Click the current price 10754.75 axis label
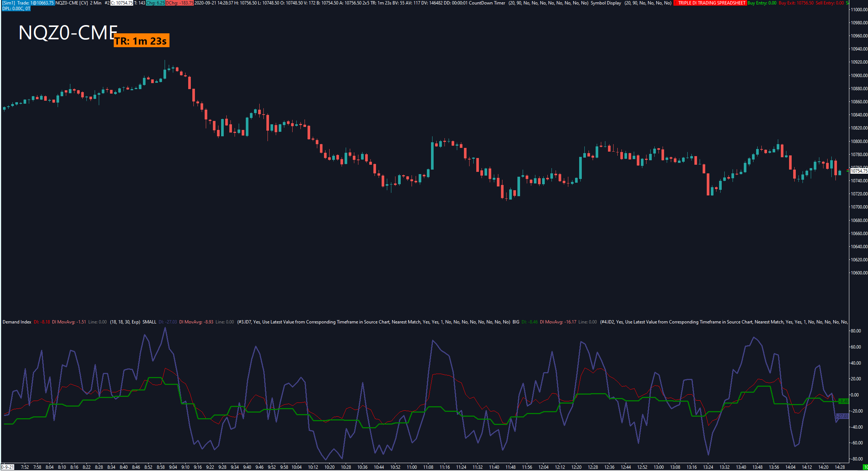This screenshot has width=868, height=471. pos(859,171)
